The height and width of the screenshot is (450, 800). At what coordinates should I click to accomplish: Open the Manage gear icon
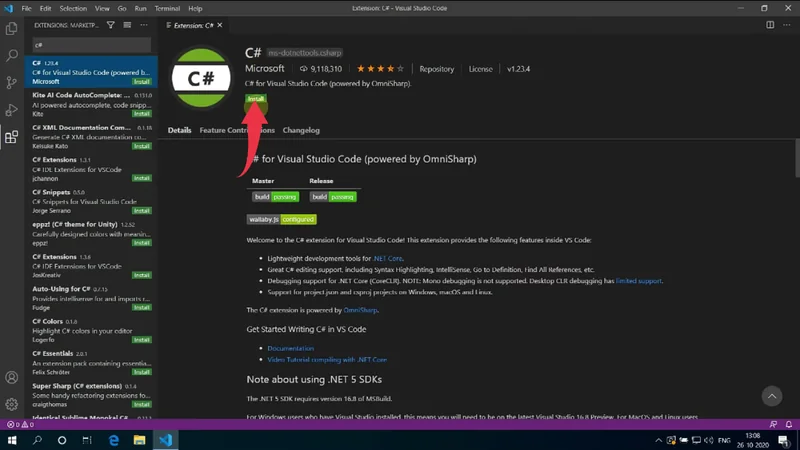(x=12, y=405)
